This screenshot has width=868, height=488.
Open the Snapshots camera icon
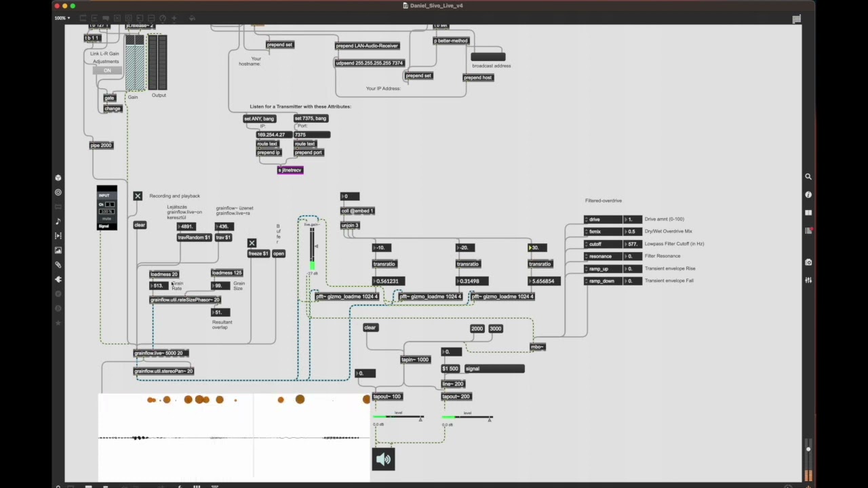(x=808, y=262)
